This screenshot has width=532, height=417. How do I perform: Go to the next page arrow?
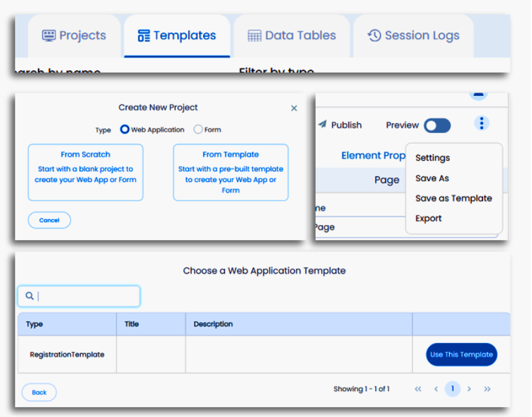click(x=469, y=389)
